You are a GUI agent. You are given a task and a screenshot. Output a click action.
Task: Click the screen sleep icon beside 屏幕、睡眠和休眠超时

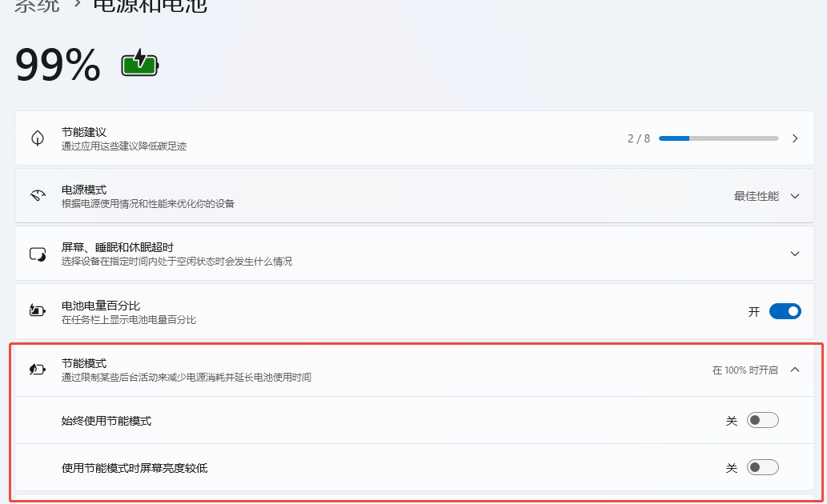(38, 254)
